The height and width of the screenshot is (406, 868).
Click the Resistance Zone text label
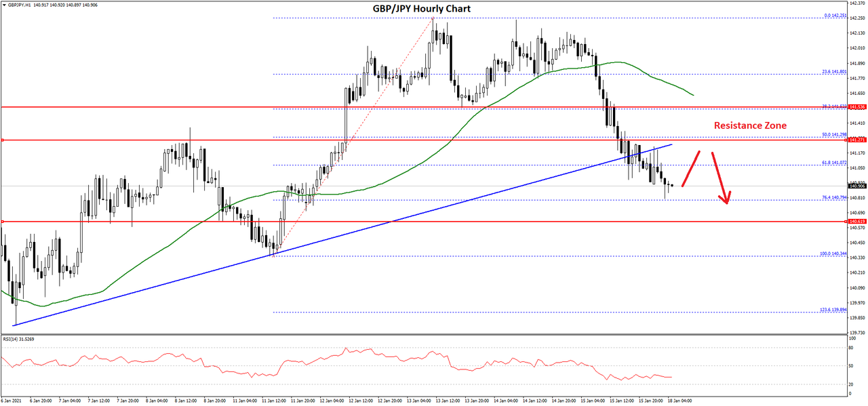749,125
